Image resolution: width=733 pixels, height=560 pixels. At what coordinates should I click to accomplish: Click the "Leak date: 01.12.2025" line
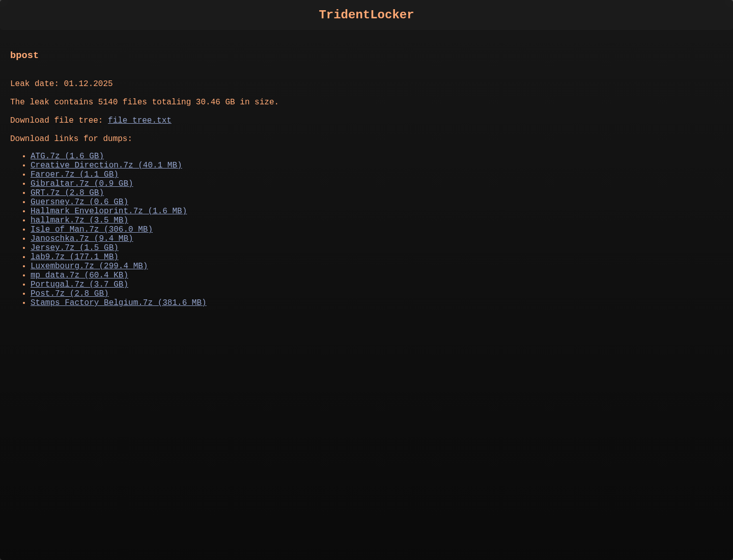click(x=62, y=84)
